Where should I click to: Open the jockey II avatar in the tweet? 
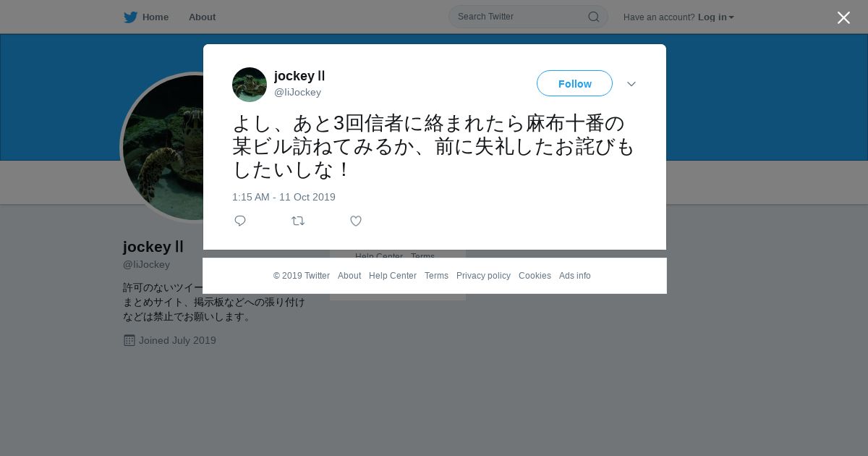(x=250, y=85)
